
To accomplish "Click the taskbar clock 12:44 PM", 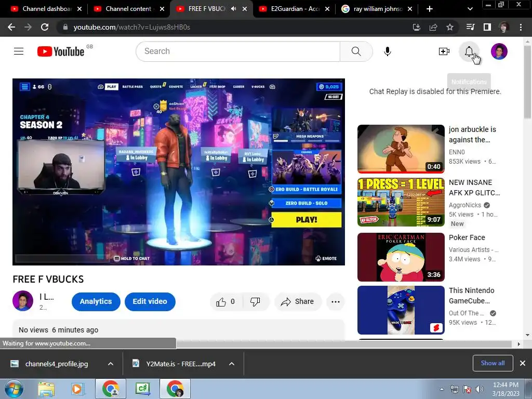I will (506, 389).
